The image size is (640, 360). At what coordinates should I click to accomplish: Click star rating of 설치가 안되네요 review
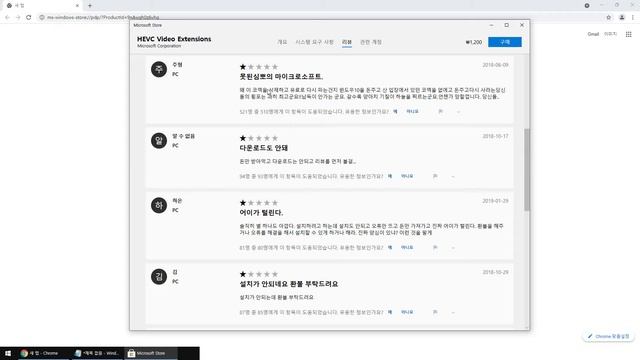[259, 274]
